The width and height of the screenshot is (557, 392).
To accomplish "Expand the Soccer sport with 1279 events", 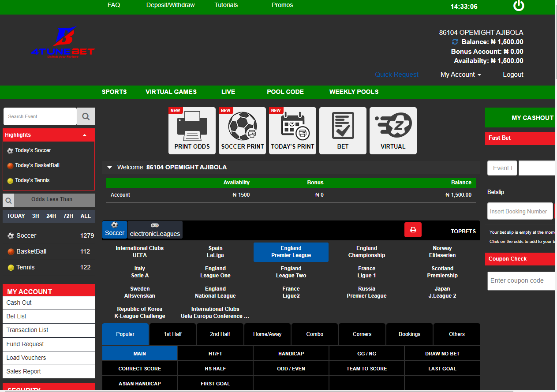I will point(49,235).
